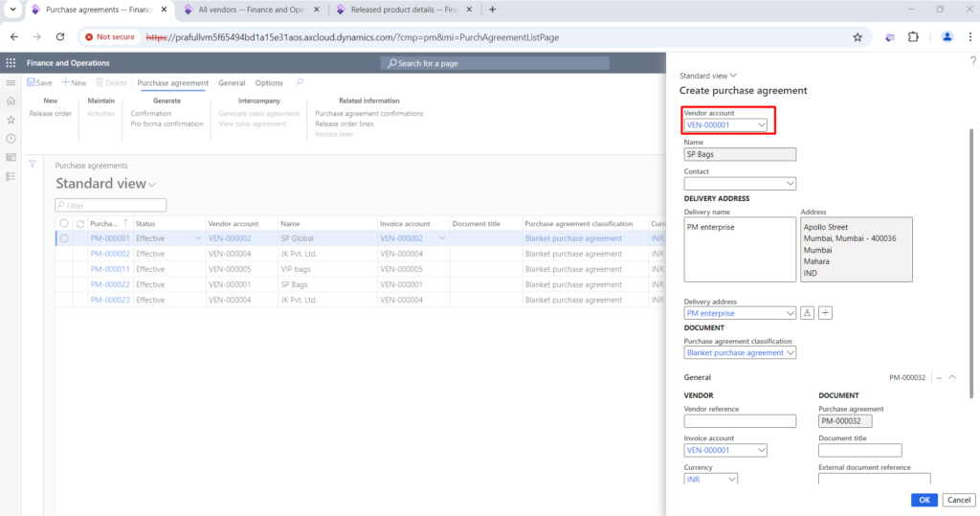Open Modules list icon in sidebar
The image size is (980, 516).
click(11, 176)
